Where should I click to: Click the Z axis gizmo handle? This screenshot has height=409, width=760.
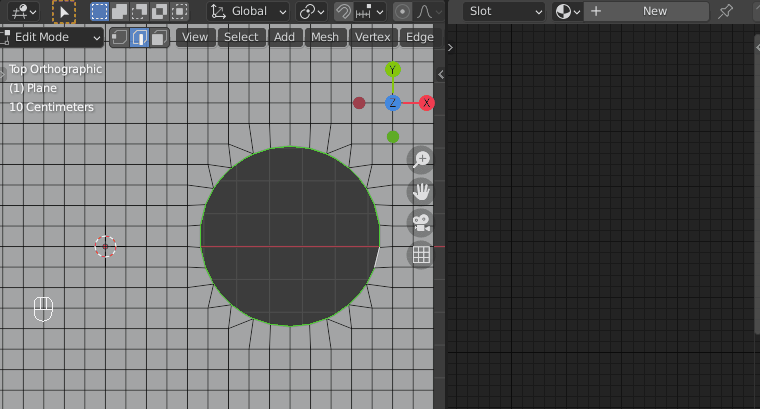point(393,103)
